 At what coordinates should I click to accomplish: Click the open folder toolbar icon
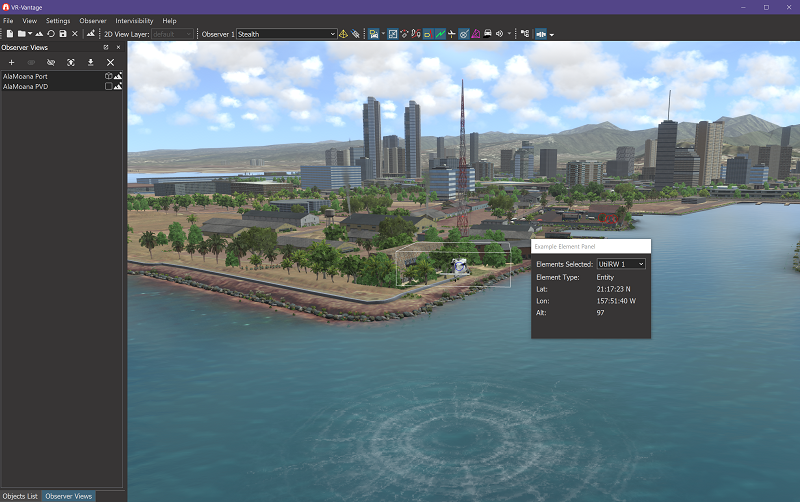(21, 34)
